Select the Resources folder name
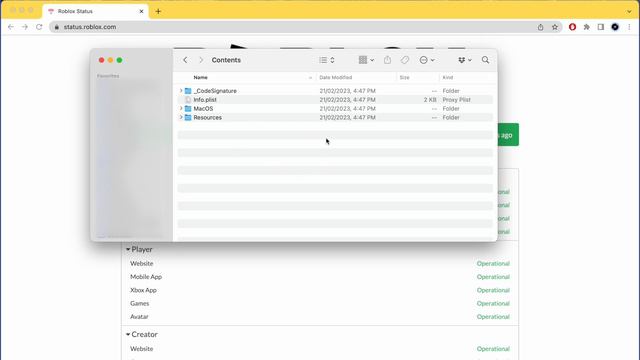640x360 pixels. coord(207,118)
